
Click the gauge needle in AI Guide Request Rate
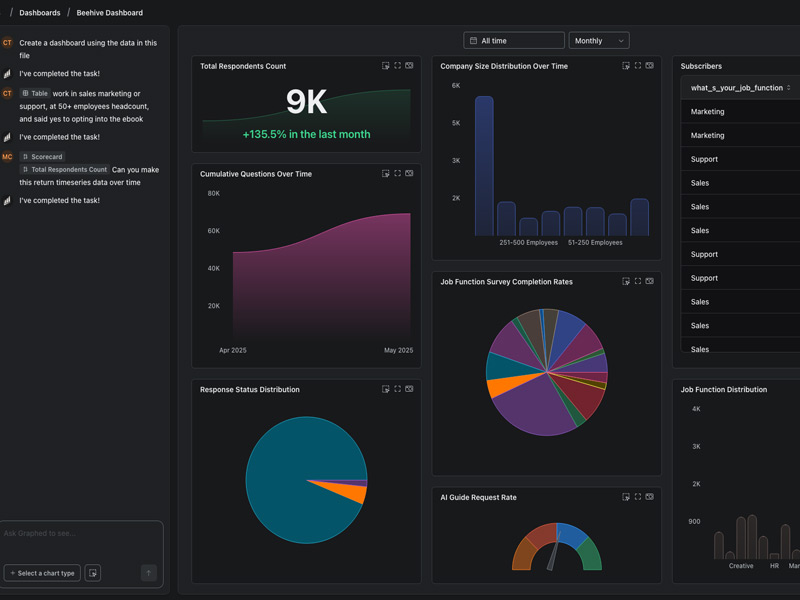(554, 551)
